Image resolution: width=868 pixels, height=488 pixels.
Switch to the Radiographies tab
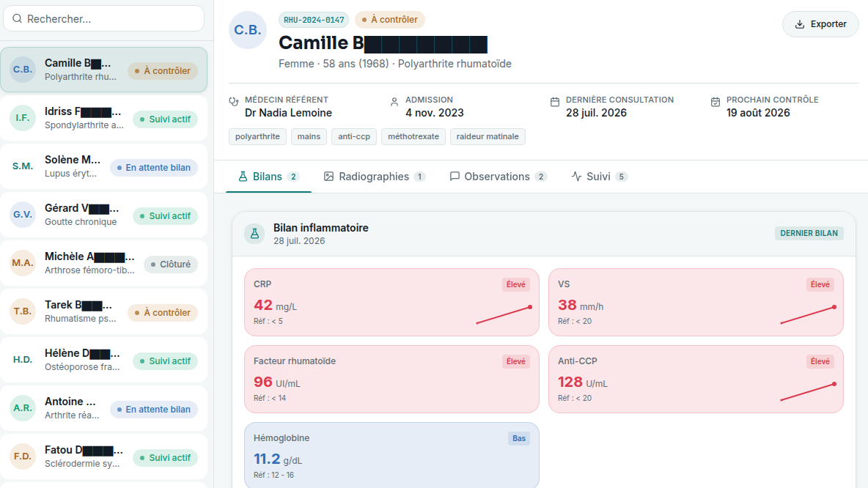point(374,177)
